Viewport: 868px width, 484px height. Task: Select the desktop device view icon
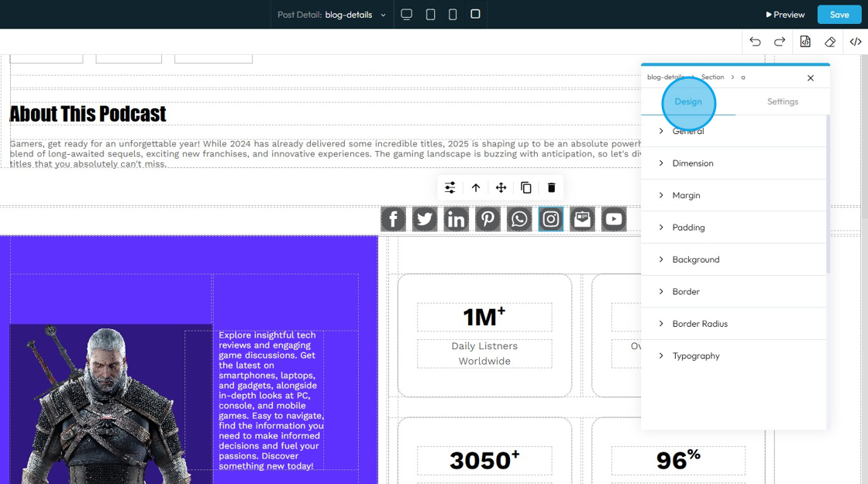click(x=406, y=15)
